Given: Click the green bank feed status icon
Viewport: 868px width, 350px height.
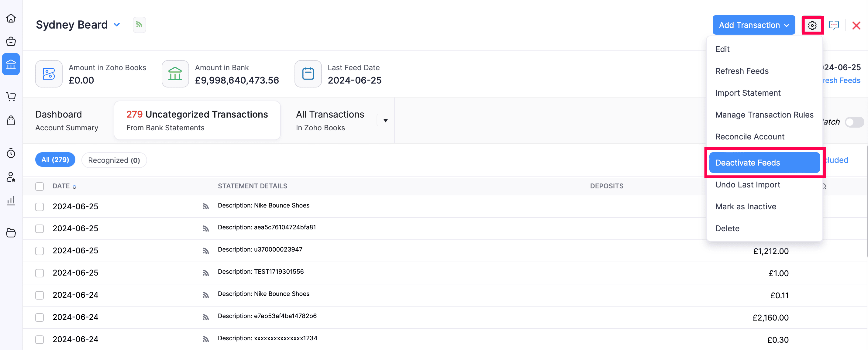Looking at the screenshot, I should tap(139, 25).
